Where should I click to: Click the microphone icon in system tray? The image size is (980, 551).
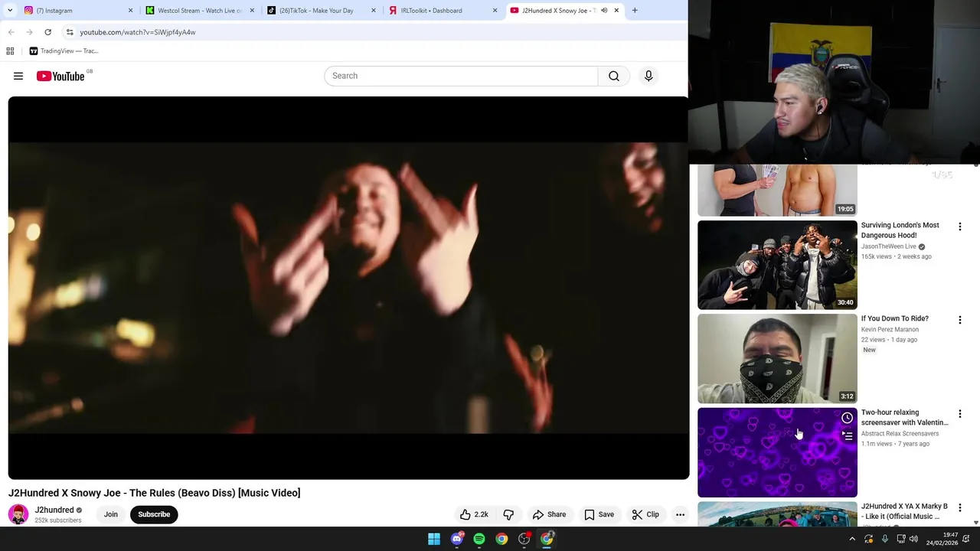click(885, 539)
